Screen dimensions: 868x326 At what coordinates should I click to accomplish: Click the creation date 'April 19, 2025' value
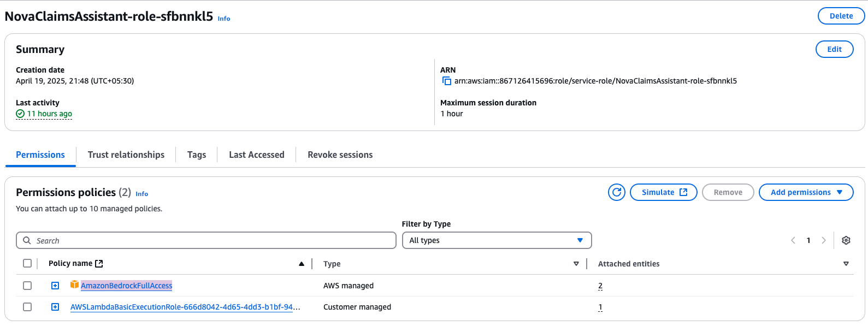pos(75,81)
